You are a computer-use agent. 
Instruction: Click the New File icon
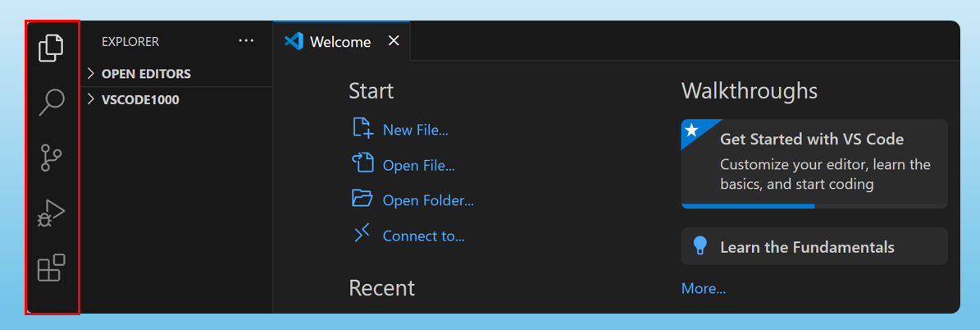[362, 128]
